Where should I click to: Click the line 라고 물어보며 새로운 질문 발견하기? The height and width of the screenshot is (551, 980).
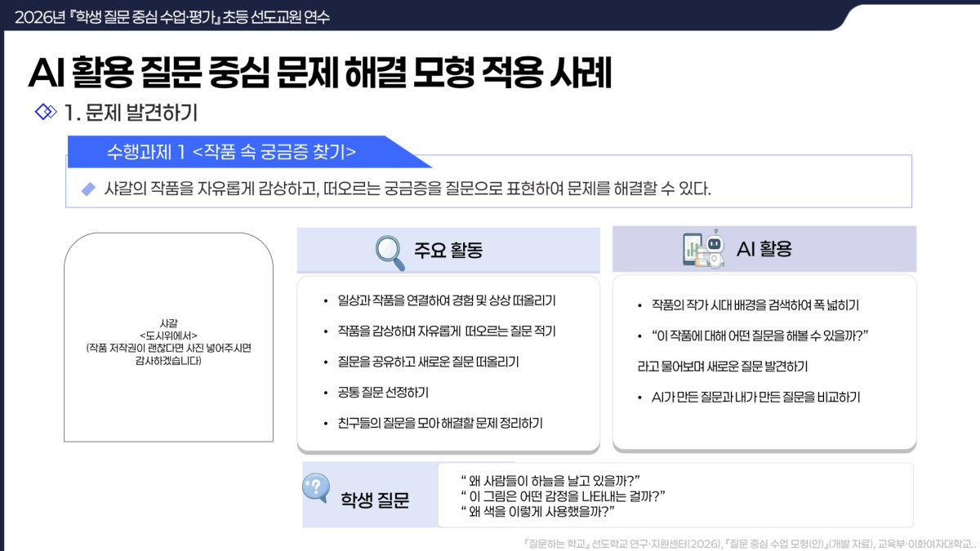pos(723,367)
